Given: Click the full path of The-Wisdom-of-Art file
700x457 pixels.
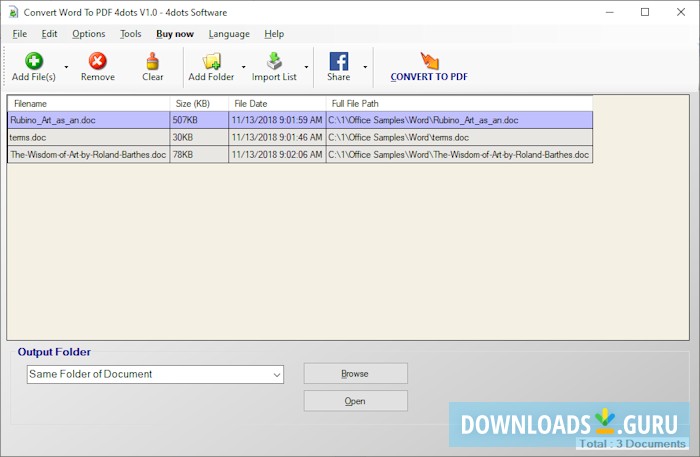Looking at the screenshot, I should click(x=458, y=154).
